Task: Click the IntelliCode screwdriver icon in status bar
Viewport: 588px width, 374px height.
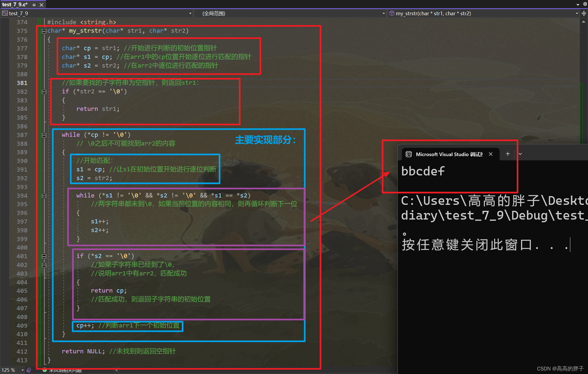Action: pyautogui.click(x=29, y=370)
